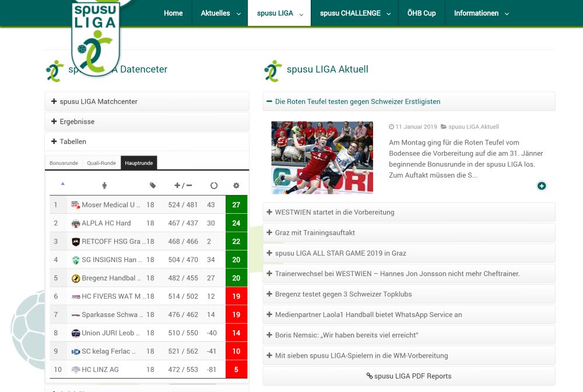583x392 pixels.
Task: Sort by the tag icon column header
Action: [153, 185]
